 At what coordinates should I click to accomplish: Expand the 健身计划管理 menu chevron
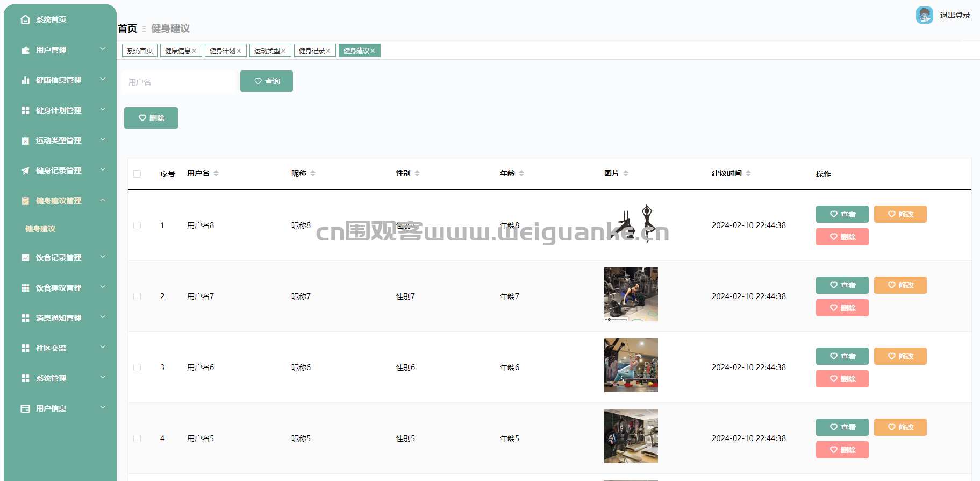tap(103, 110)
